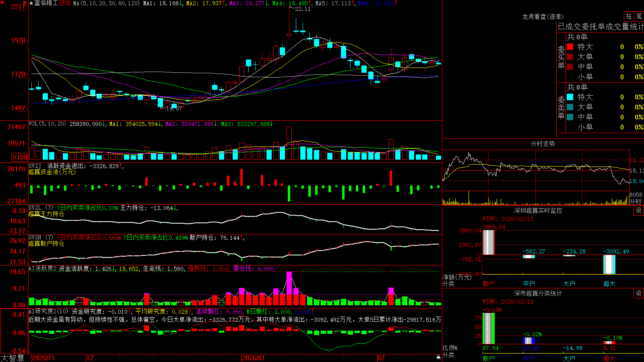The width and height of the screenshot is (644, 362).
Task: Click the lock icon on the date axis
Action: [438, 357]
